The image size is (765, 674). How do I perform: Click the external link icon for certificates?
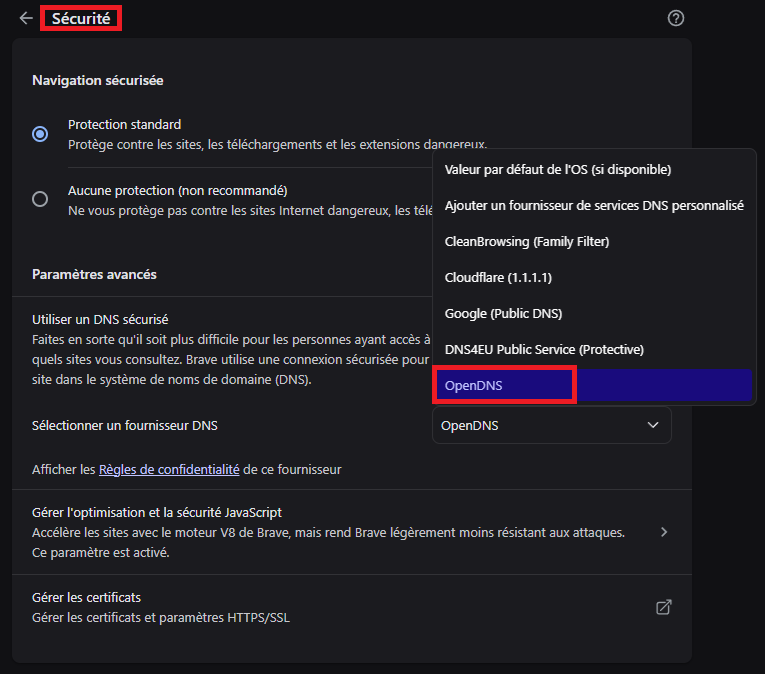pos(663,607)
